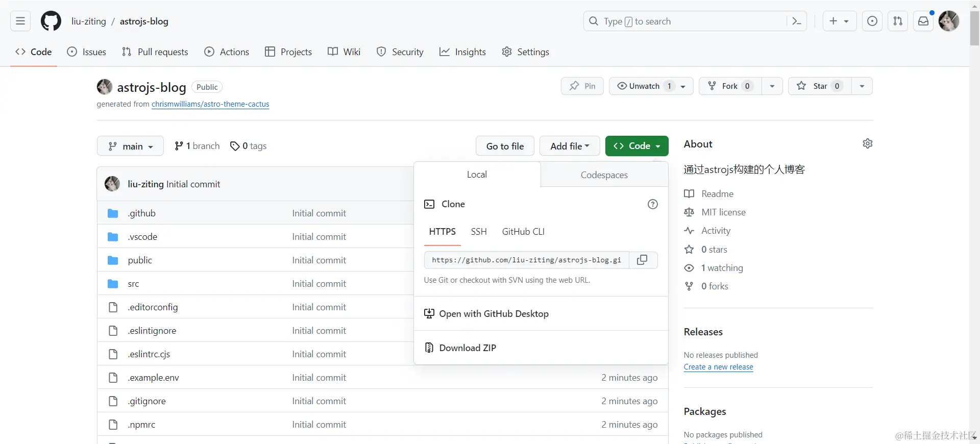
Task: Open the .eslintrc.cjs file icon
Action: [113, 354]
